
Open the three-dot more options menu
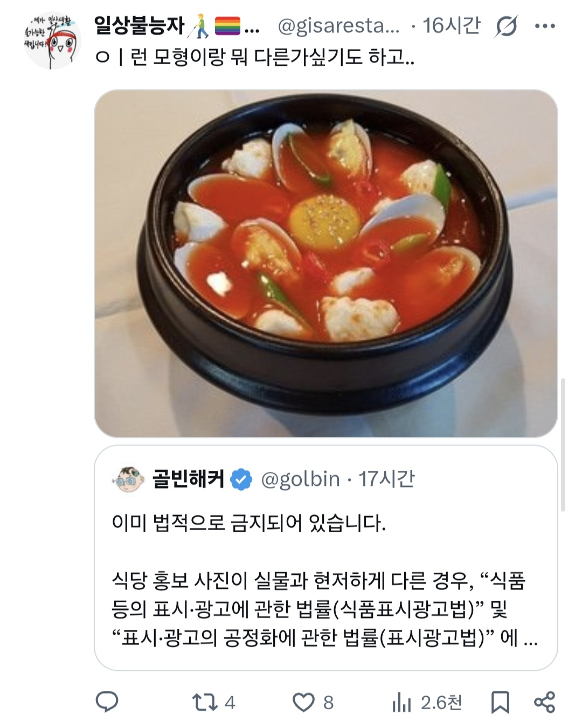tap(545, 26)
